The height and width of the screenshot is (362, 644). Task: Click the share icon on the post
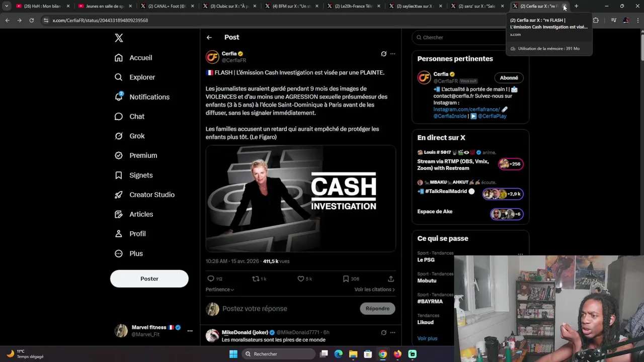point(391,279)
